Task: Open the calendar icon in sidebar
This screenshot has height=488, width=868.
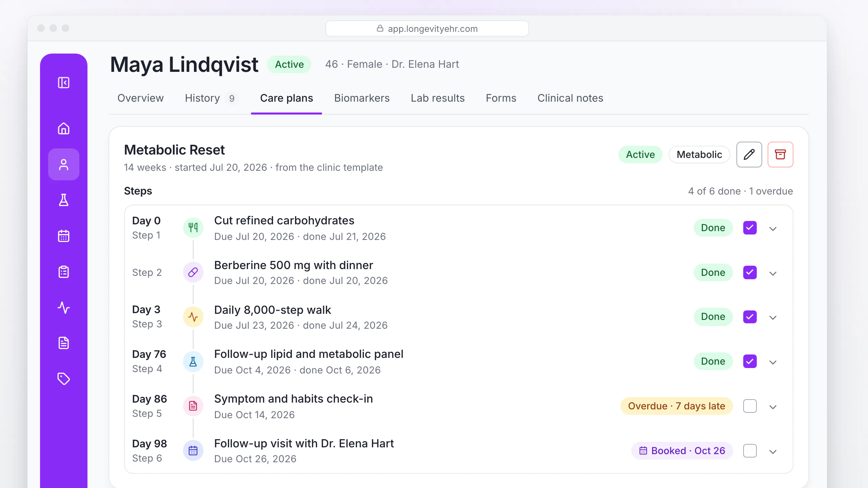Action: coord(63,236)
